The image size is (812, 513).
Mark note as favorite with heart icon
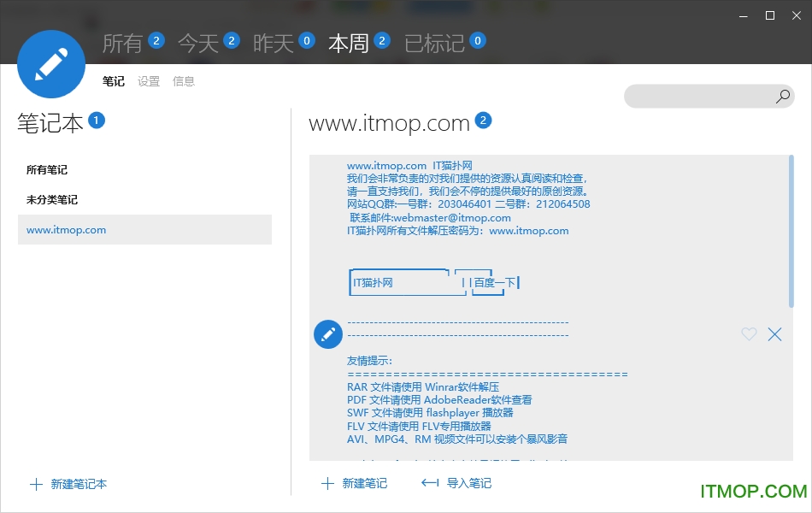coord(749,334)
